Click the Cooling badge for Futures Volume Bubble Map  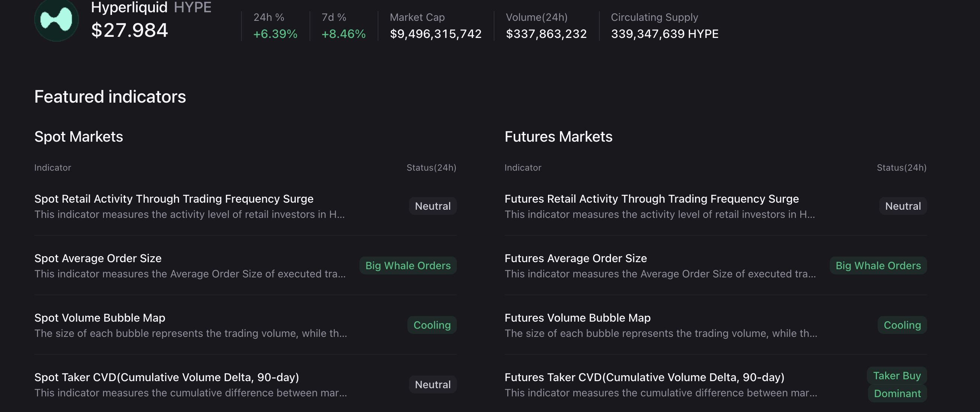coord(901,325)
